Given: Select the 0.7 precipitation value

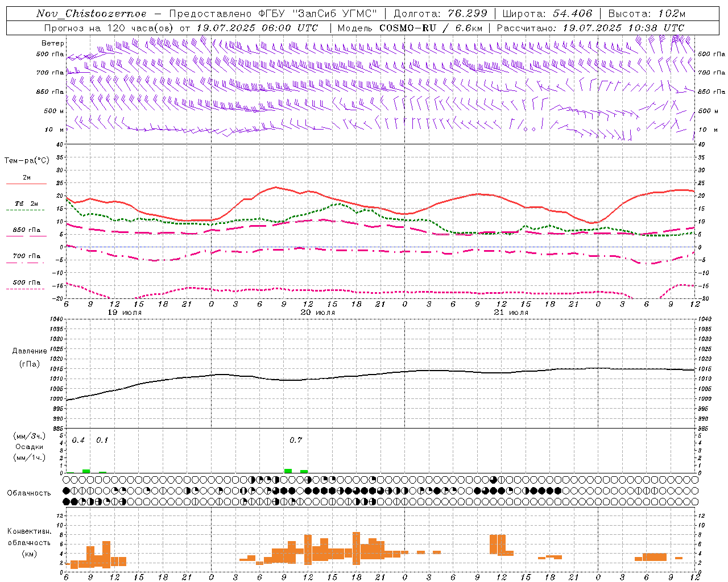Looking at the screenshot, I should click(x=296, y=440).
